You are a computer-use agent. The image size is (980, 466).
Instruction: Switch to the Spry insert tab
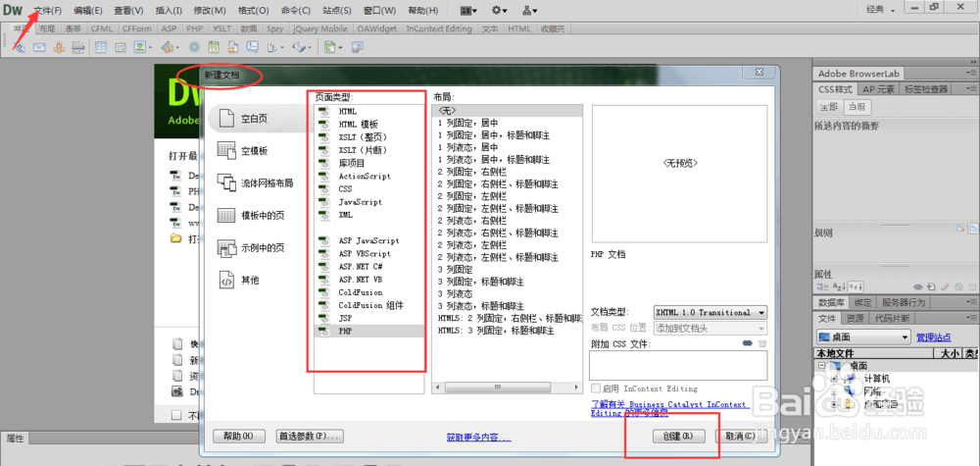(274, 28)
